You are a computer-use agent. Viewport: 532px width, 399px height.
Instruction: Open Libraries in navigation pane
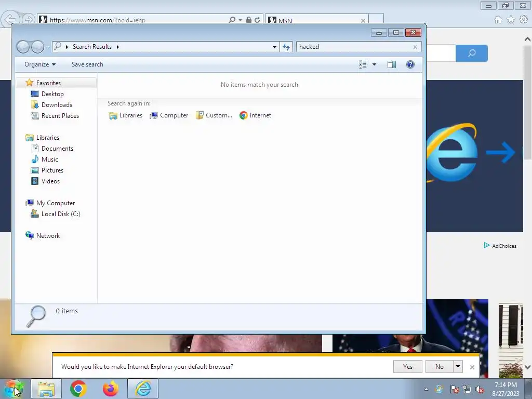pos(47,137)
